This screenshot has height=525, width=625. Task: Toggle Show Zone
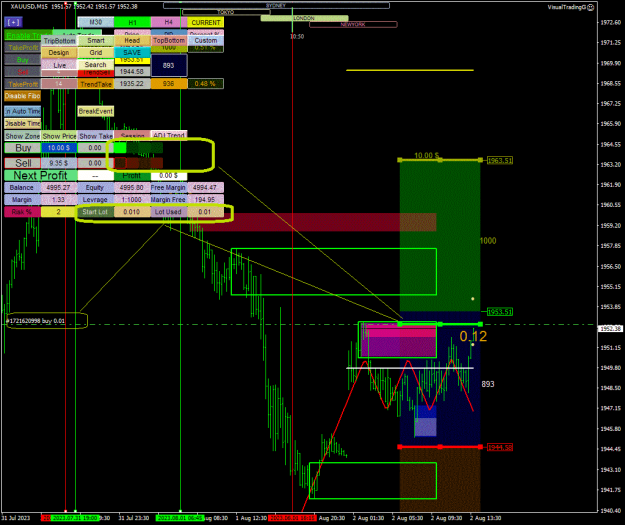(23, 136)
